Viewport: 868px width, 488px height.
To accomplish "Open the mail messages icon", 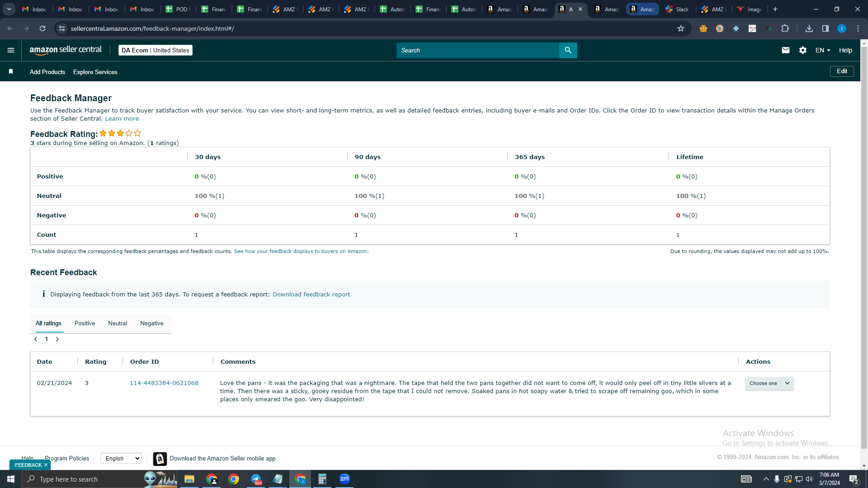I will (x=786, y=50).
